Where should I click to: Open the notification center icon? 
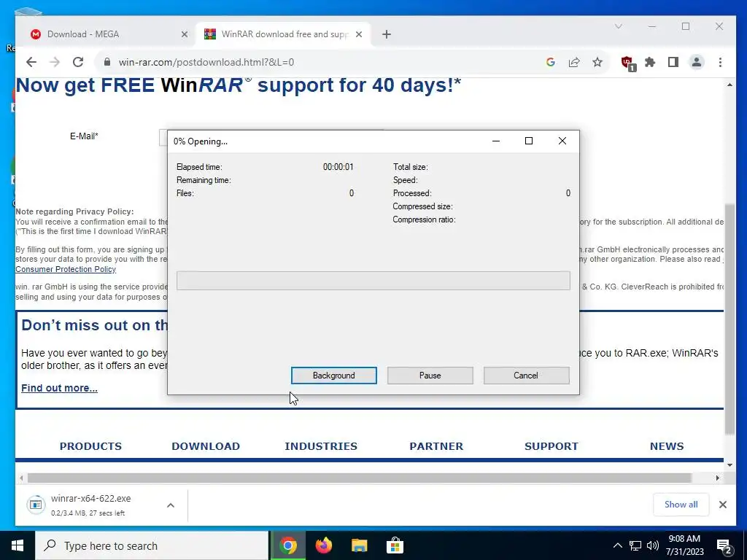tap(724, 546)
